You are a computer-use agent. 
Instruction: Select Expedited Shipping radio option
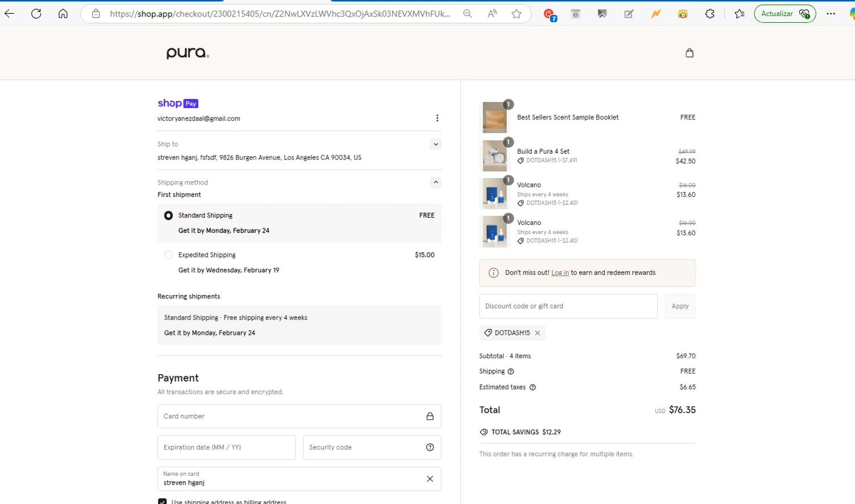[x=168, y=255]
